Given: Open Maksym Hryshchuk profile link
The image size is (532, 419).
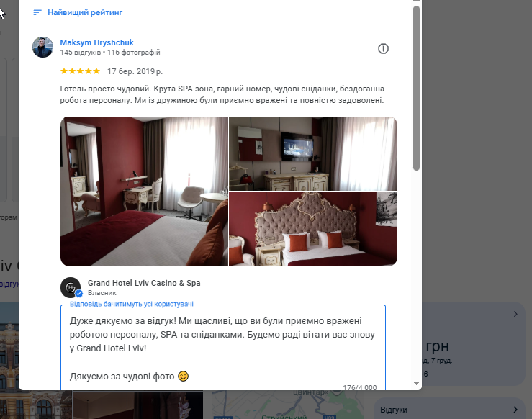Looking at the screenshot, I should (96, 42).
